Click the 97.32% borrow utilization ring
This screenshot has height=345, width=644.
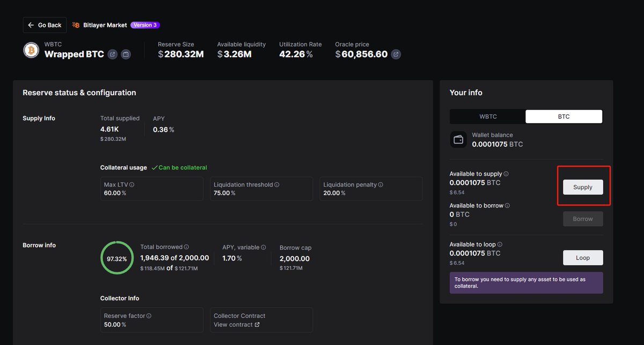[x=117, y=258]
